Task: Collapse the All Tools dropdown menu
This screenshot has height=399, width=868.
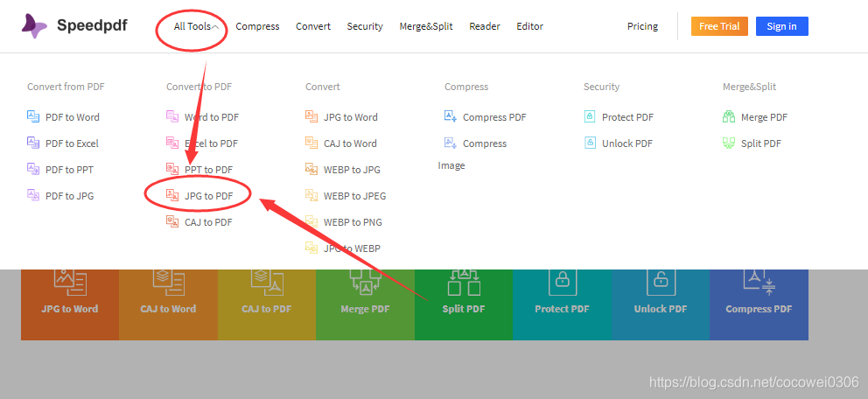Action: [x=197, y=26]
